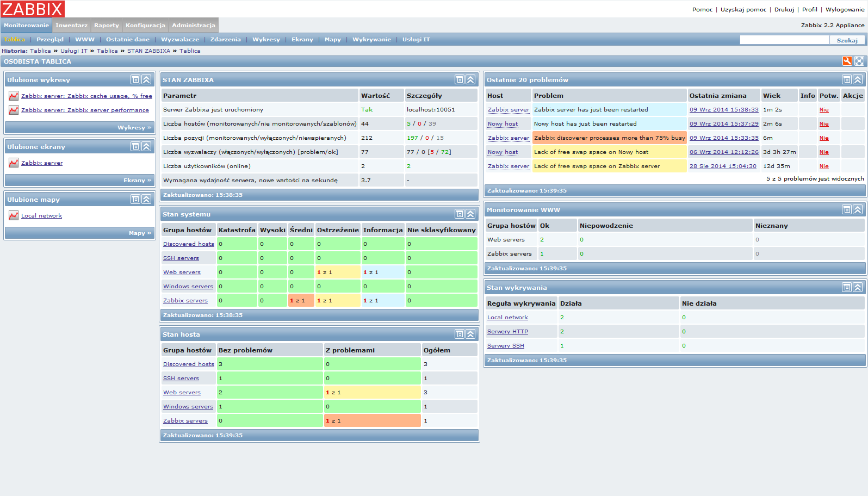This screenshot has height=496, width=868.
Task: Collapse the Stan hosta widget
Action: (470, 334)
